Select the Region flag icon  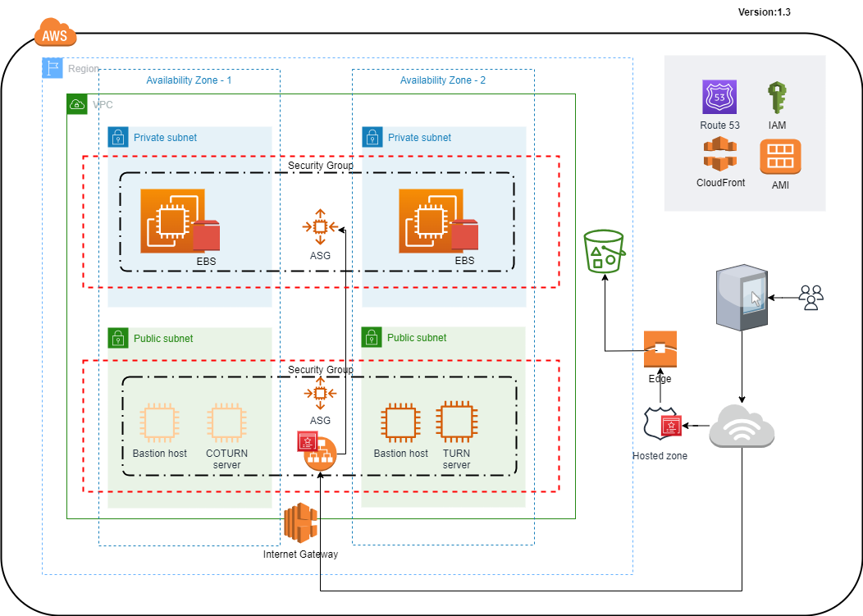click(53, 68)
